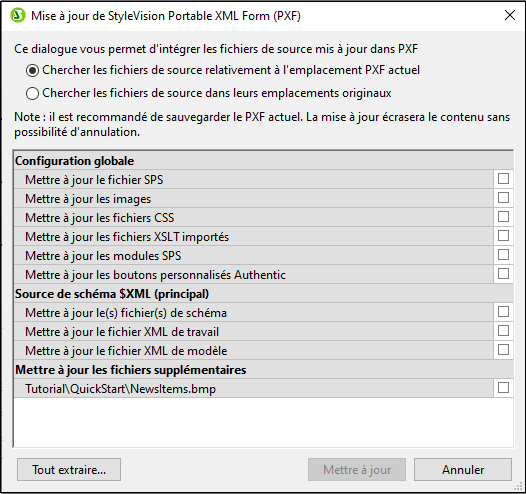
Task: Click the resize grip at dialog corner
Action: 519,487
